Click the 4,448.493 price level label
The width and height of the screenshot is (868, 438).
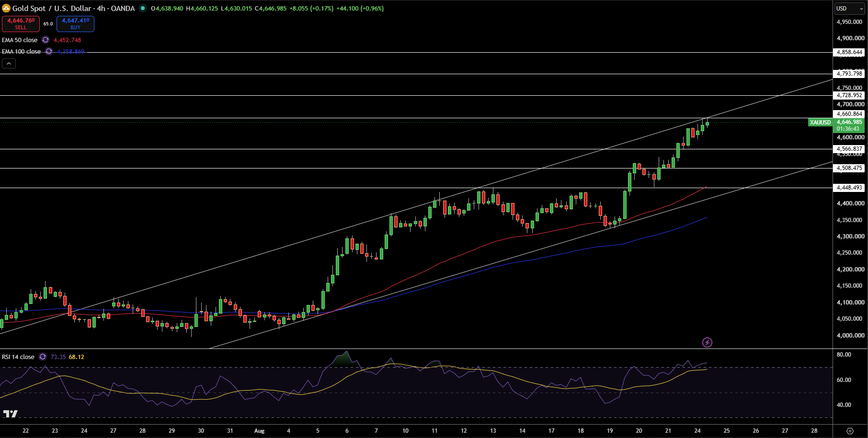849,188
